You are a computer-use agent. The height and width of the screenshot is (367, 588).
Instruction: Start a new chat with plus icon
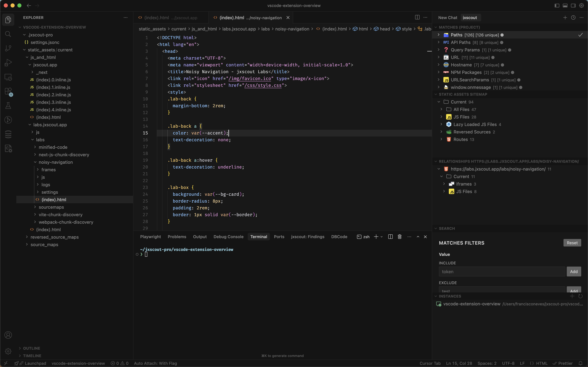pos(565,18)
